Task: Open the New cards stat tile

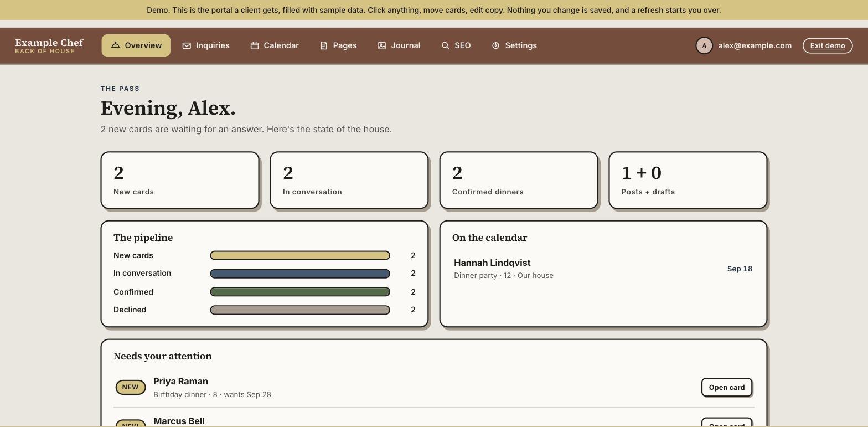Action: 180,181
